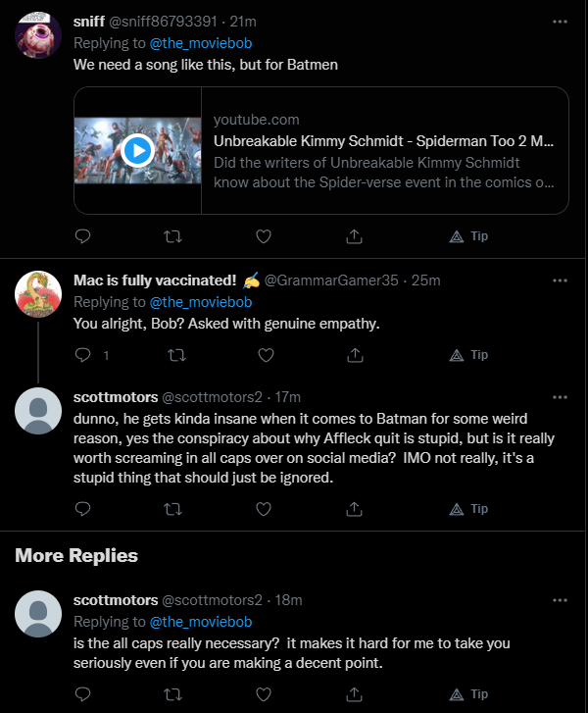This screenshot has width=588, height=713.
Task: Open more options on sniff's tweet
Action: pos(560,21)
